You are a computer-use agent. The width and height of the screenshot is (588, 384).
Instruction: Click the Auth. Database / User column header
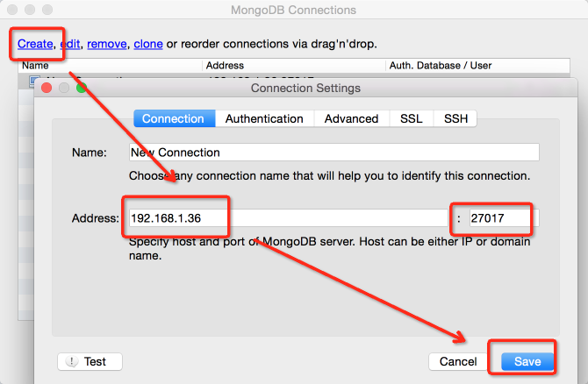477,66
